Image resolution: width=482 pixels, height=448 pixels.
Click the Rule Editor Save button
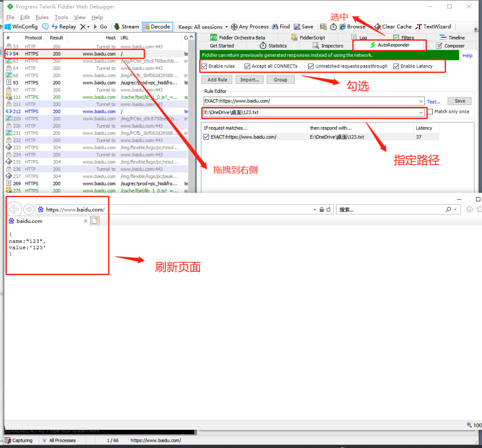460,101
